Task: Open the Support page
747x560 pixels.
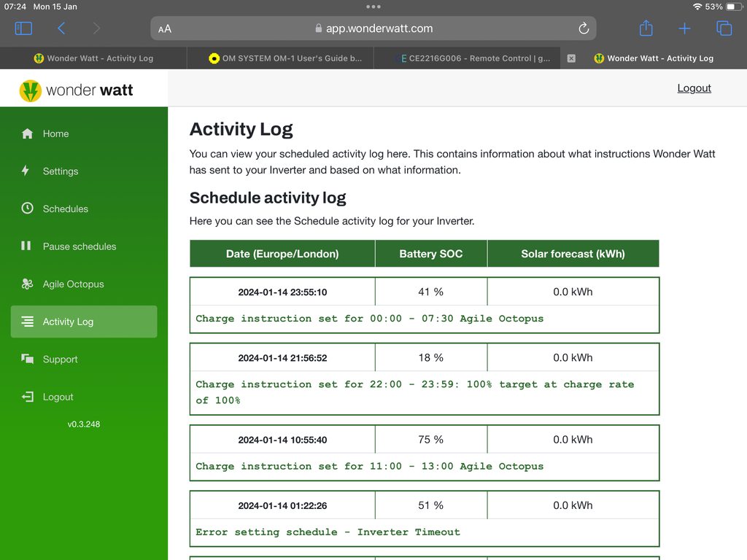Action: coord(60,359)
